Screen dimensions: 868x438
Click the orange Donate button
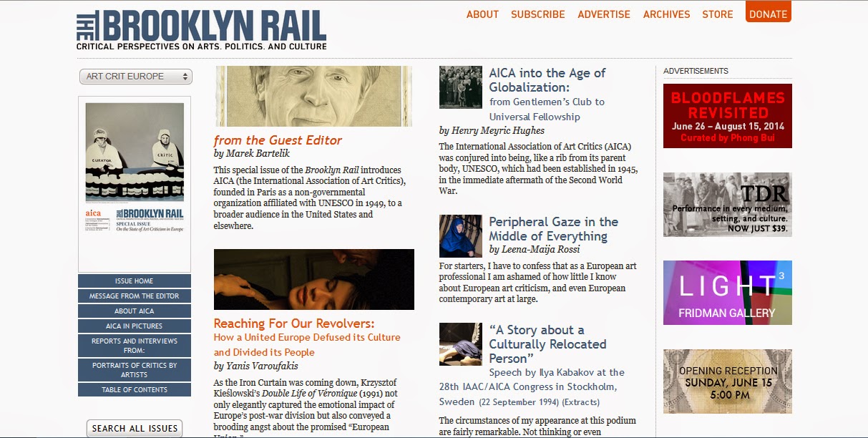click(x=769, y=12)
